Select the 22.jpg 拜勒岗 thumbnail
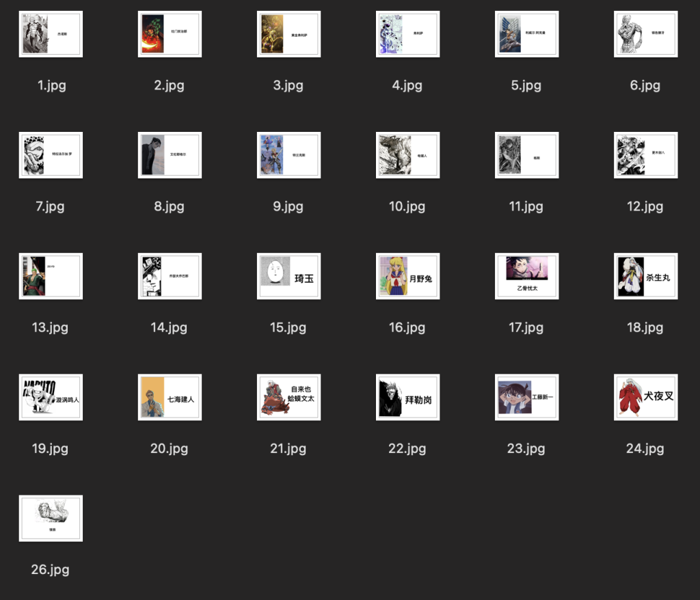The image size is (700, 600). click(407, 397)
